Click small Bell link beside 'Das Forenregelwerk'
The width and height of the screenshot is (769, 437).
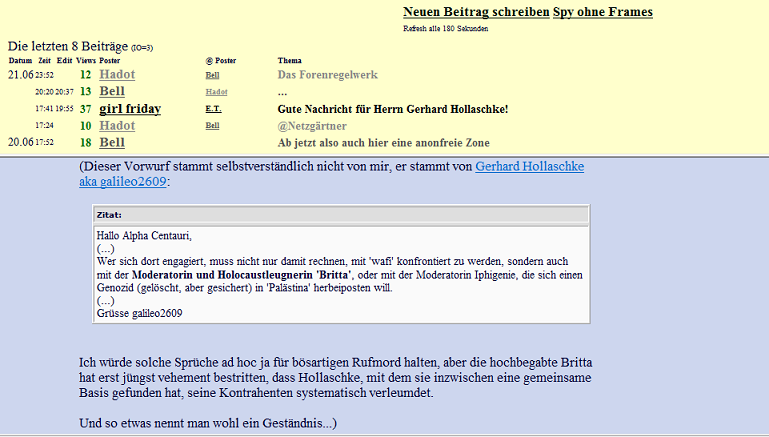(x=212, y=75)
